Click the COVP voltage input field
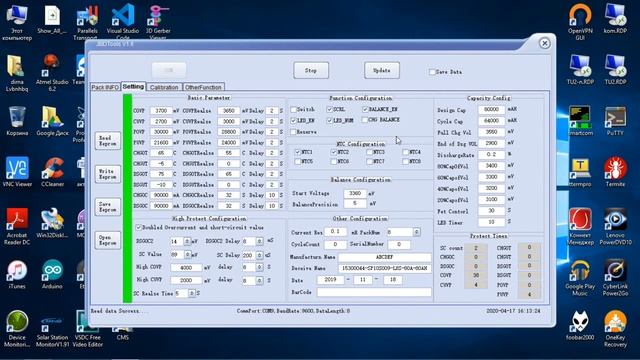This screenshot has height=360, width=640. tap(161, 111)
